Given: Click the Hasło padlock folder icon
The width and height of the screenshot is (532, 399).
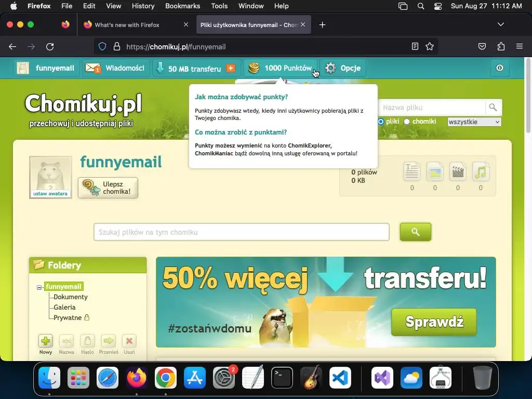Looking at the screenshot, I should pyautogui.click(x=87, y=341).
